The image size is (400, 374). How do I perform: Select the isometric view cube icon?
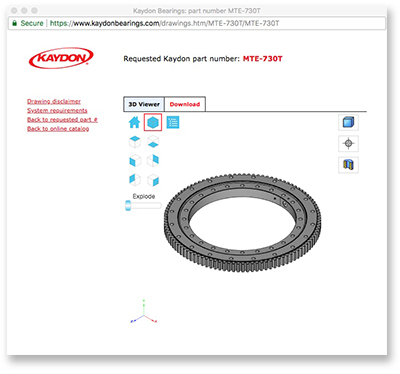153,122
